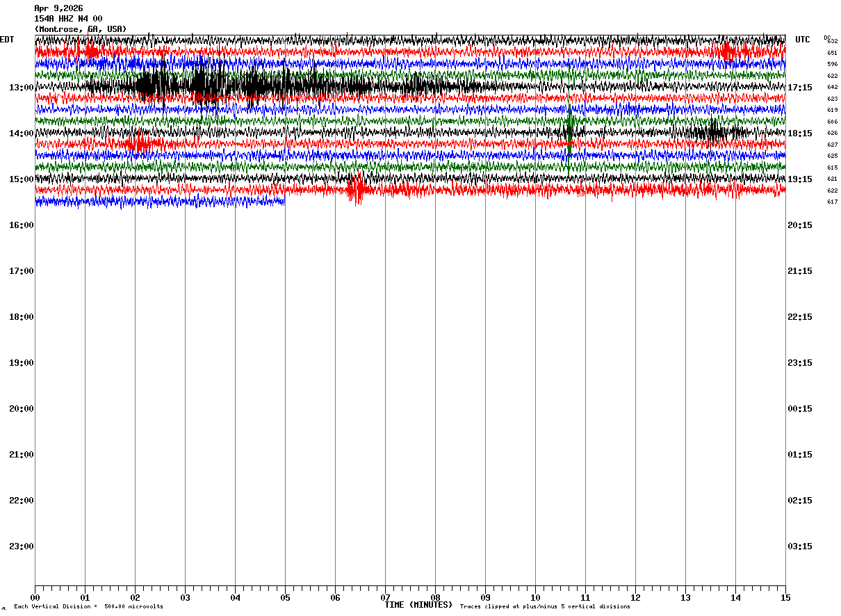Screen dimensions: 841x616
Task: Click the 23:00 EDT time label
Action: [x=22, y=546]
